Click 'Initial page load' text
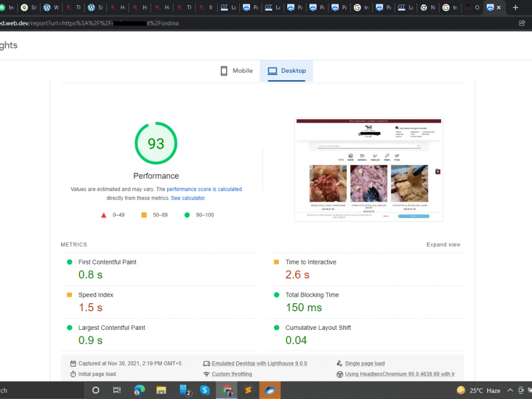The image size is (532, 399). point(97,374)
